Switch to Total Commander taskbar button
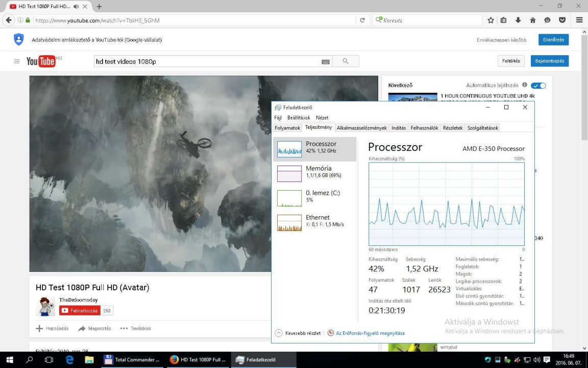Image resolution: width=588 pixels, height=368 pixels. (132, 360)
